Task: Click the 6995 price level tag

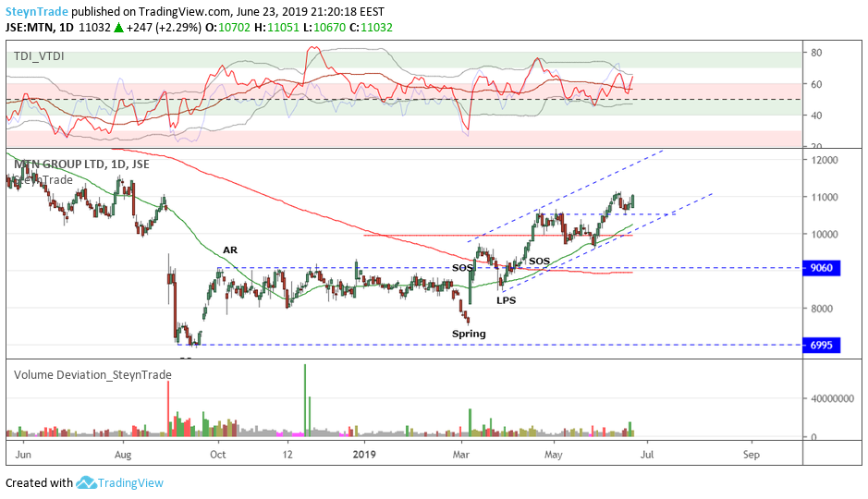Action: pyautogui.click(x=822, y=346)
